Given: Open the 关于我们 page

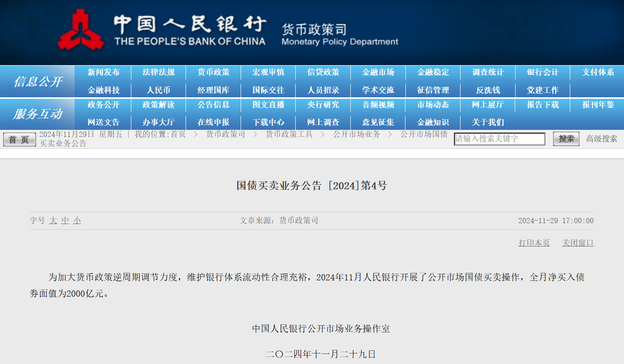Looking at the screenshot, I should click(488, 122).
